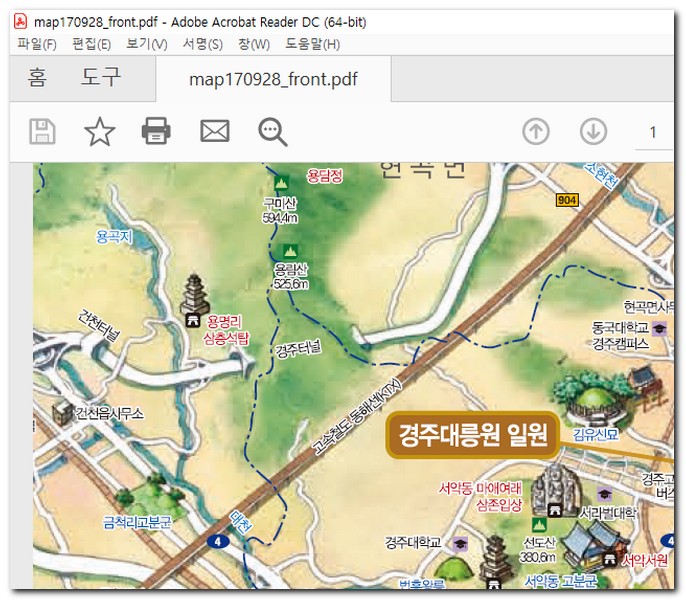Add the document to starred bookmarks
Viewport: 686px width, 600px height.
click(99, 131)
